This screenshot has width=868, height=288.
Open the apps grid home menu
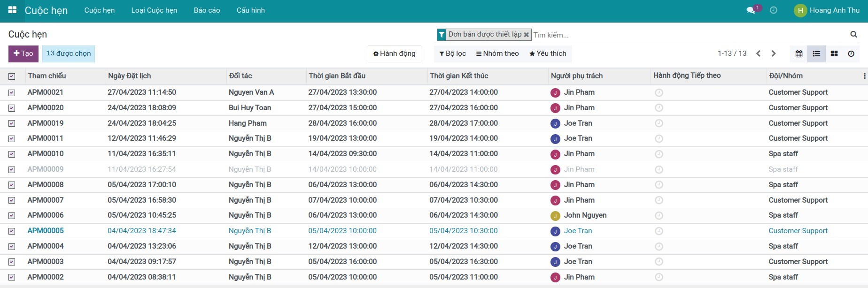coord(12,10)
